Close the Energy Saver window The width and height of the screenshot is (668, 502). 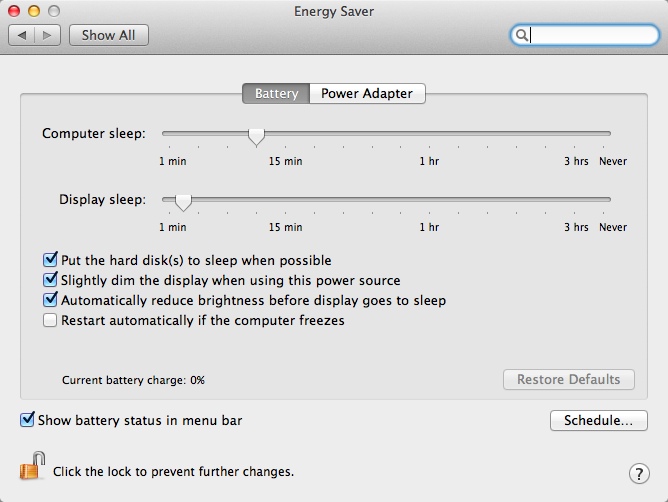coord(14,10)
